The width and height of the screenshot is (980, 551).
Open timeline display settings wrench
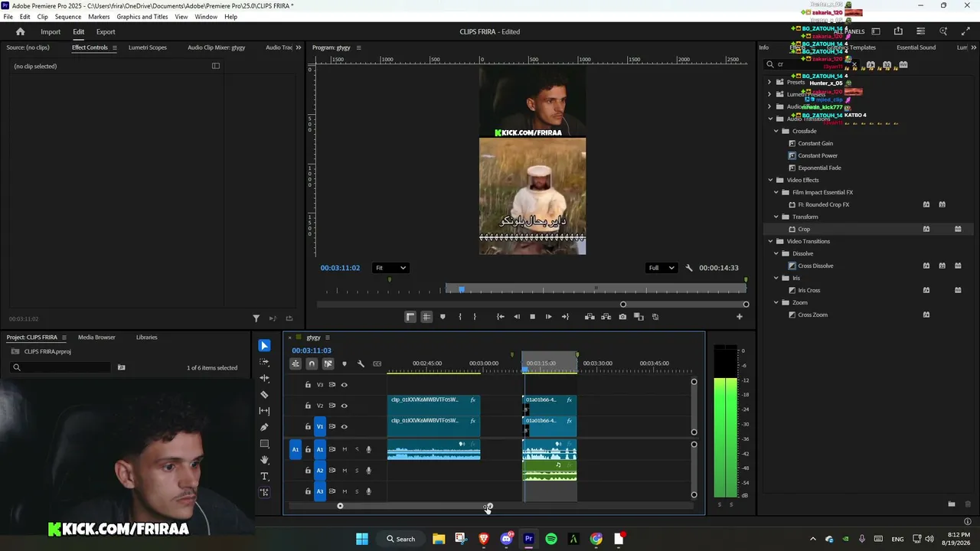coord(361,364)
